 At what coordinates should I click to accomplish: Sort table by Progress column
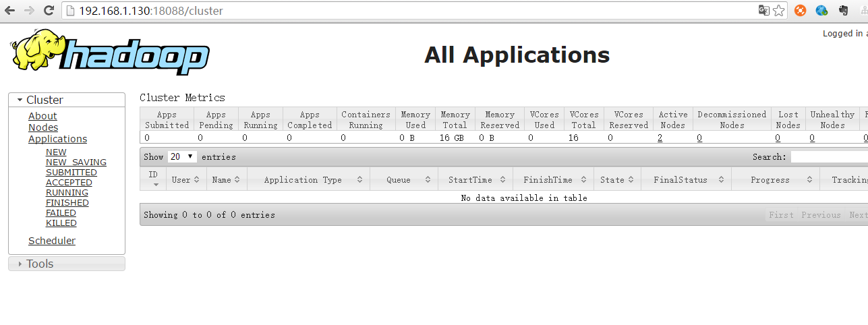[776, 180]
